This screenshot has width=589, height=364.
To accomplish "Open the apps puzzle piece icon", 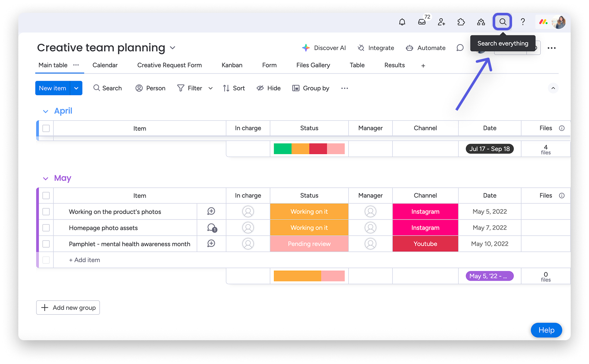I will (461, 22).
